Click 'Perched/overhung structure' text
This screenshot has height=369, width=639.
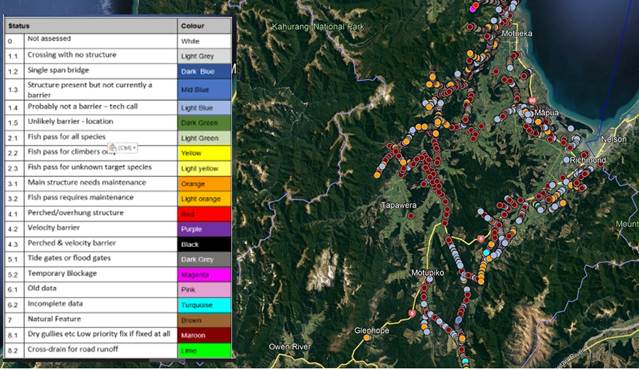coord(75,213)
